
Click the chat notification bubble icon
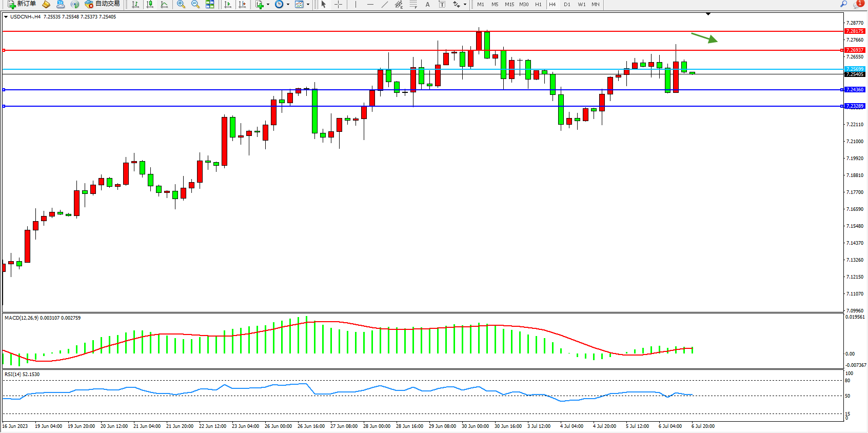click(x=858, y=4)
